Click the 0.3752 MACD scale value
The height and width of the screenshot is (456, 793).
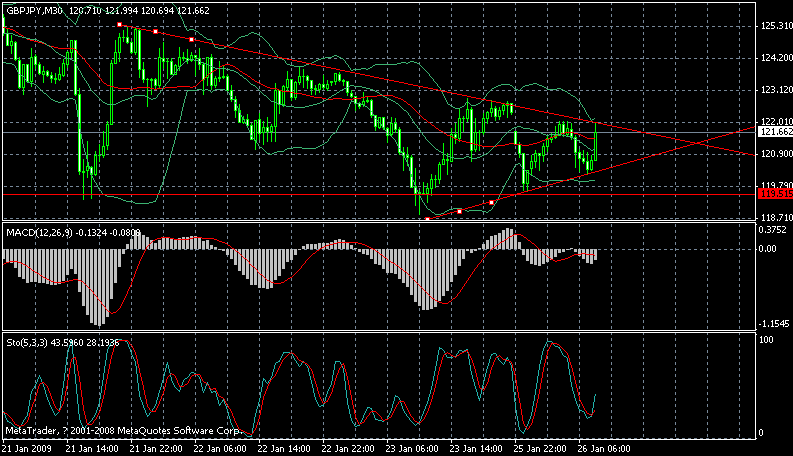771,230
